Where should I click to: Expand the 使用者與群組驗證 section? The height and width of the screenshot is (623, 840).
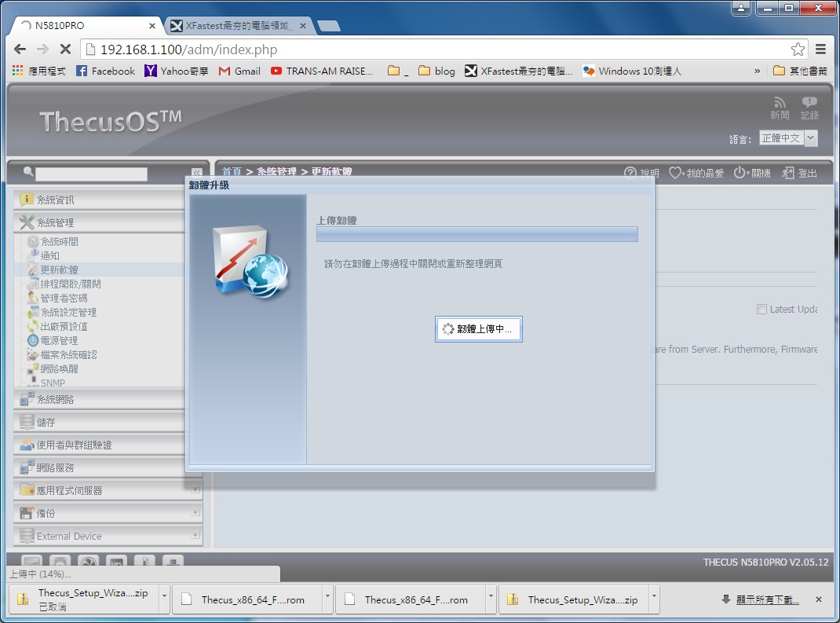100,445
